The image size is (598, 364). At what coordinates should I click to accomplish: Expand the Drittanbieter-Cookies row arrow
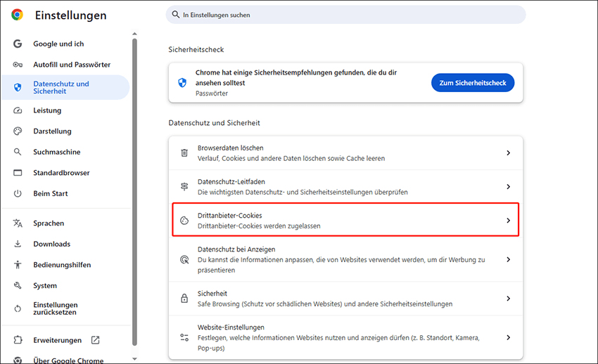tap(508, 221)
